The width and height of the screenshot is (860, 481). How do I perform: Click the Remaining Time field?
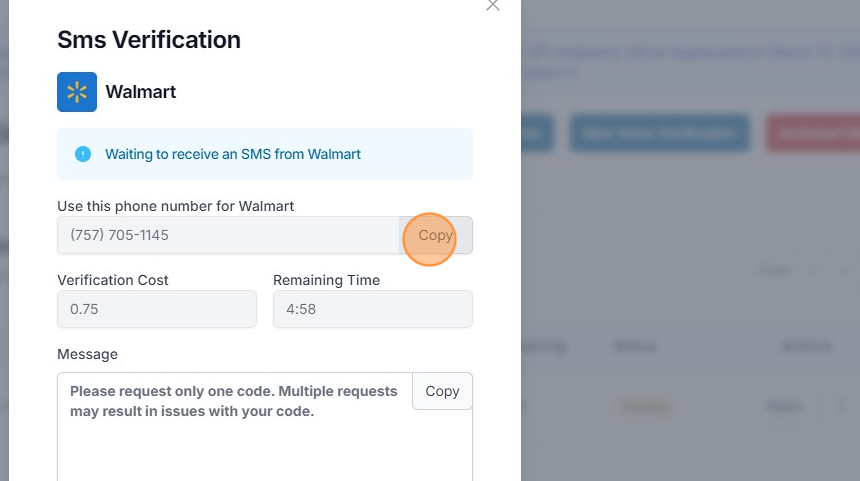[x=372, y=309]
